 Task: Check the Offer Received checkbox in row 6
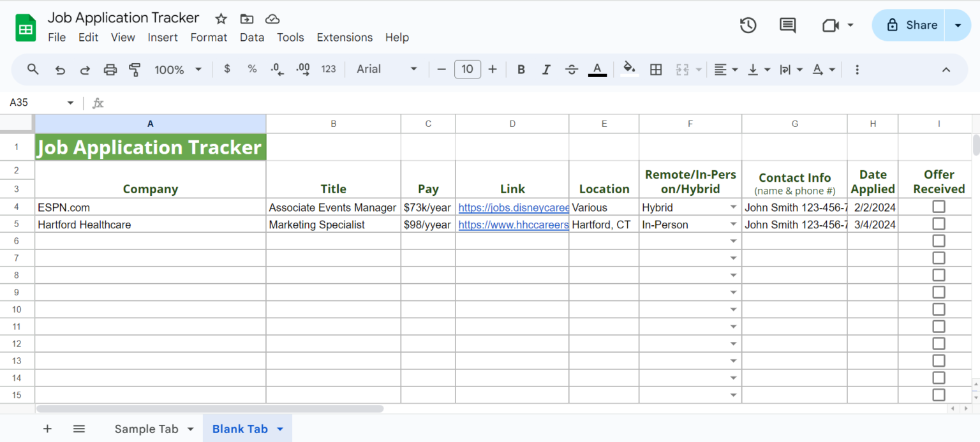(939, 240)
